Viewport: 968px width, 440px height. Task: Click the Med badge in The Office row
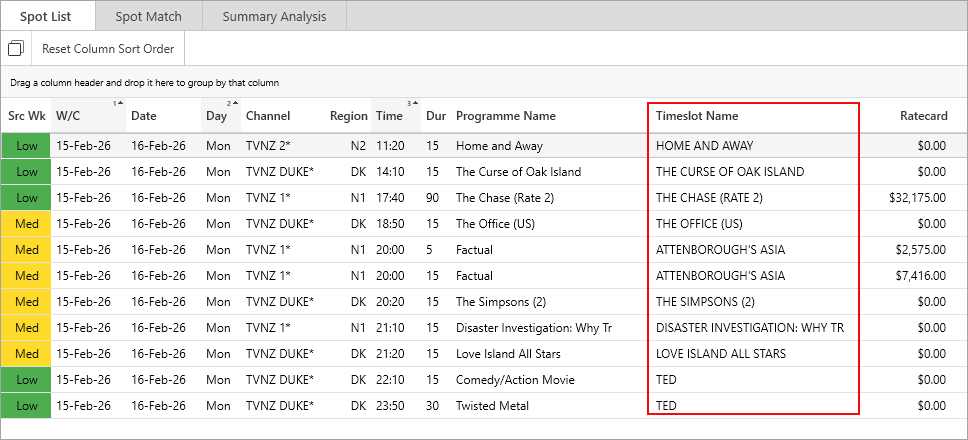coord(27,224)
